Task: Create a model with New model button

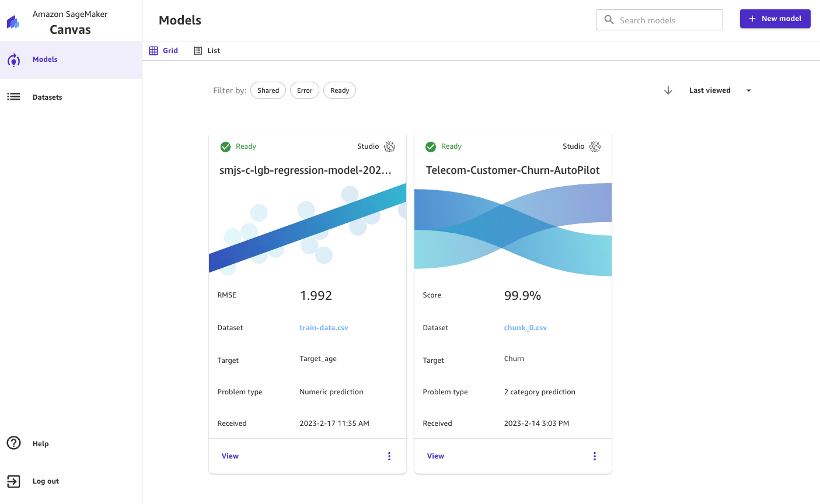Action: [x=775, y=19]
